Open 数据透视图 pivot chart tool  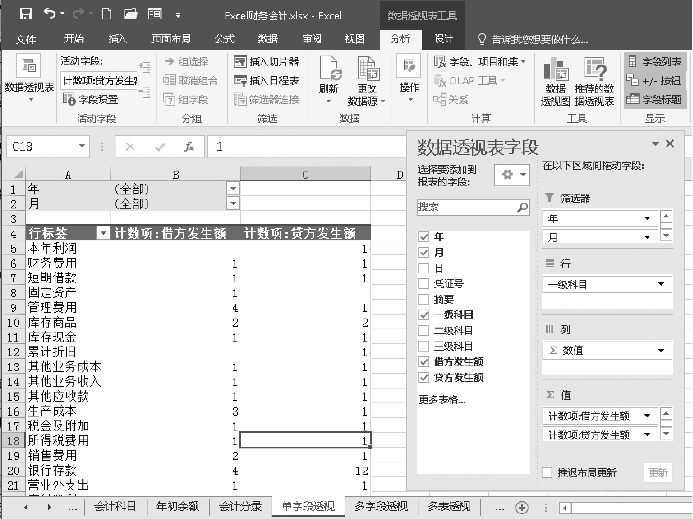[x=555, y=78]
